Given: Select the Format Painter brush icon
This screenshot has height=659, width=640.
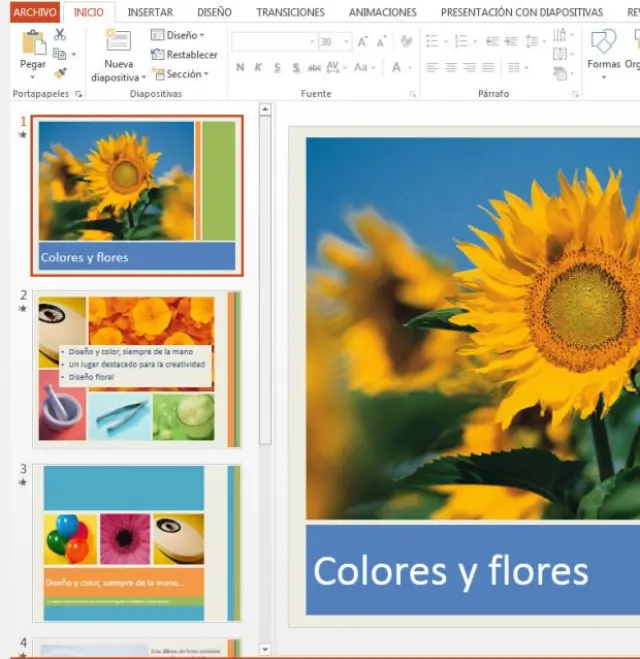Looking at the screenshot, I should [60, 73].
